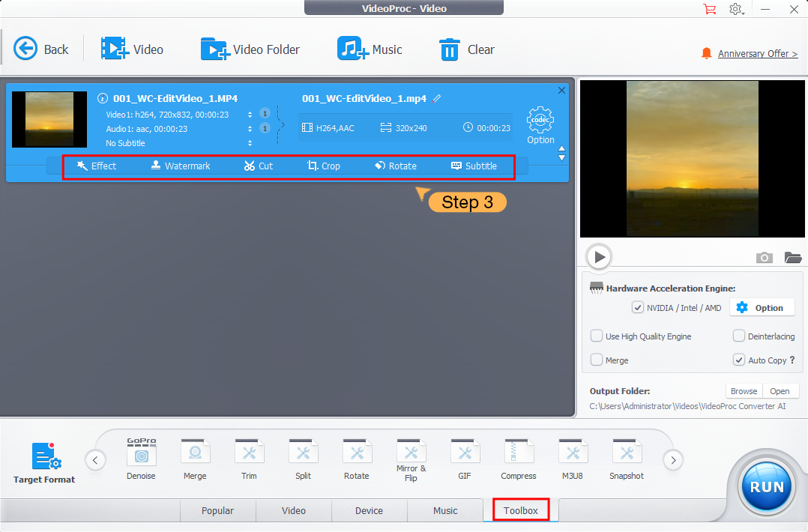Viewport: 808px width, 532px height.
Task: Change Audio1 track selection stepper
Action: (250, 129)
